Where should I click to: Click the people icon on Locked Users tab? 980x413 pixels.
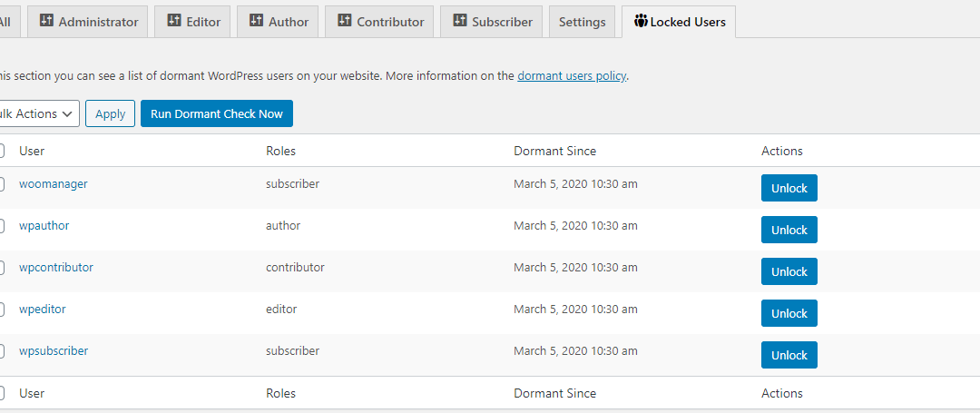coord(641,21)
